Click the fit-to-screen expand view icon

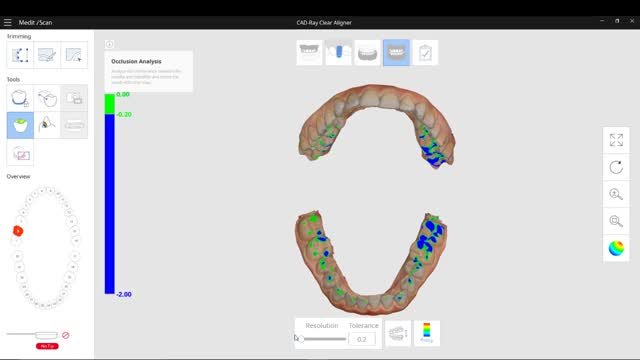point(616,140)
